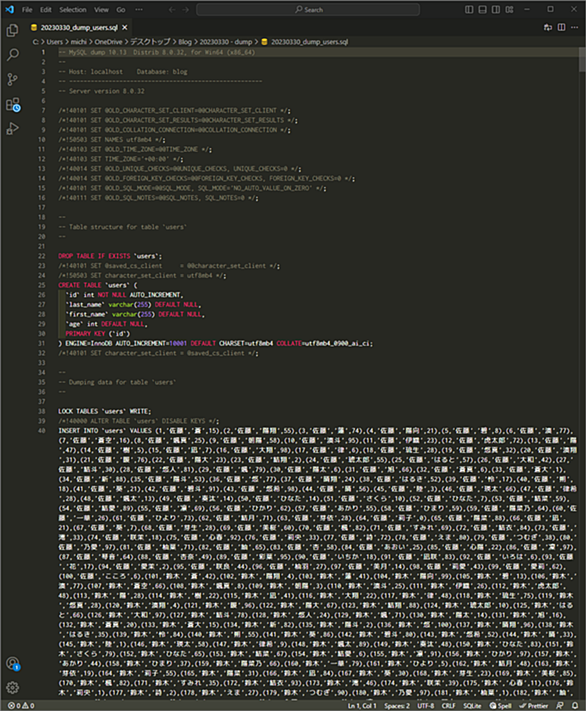Screen dimensions: 586x711
Task: Click the Prettier status bar button
Action: coord(534,706)
